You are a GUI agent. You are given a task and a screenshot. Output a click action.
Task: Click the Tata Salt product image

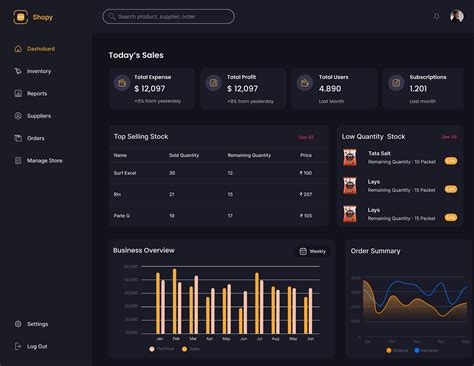pyautogui.click(x=350, y=157)
